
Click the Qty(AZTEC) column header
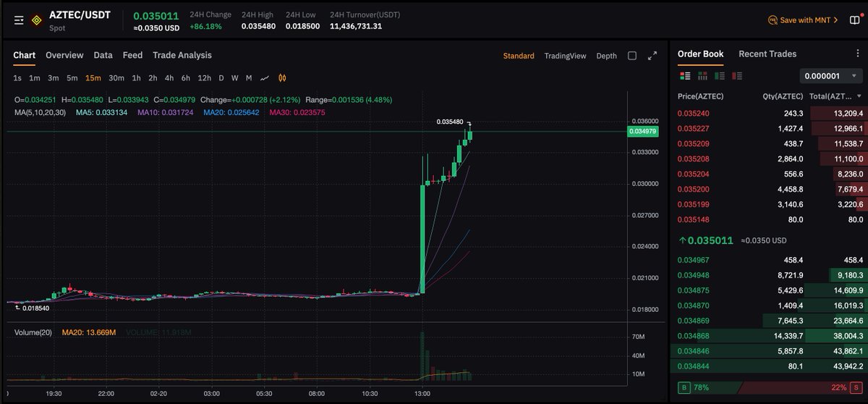(783, 96)
